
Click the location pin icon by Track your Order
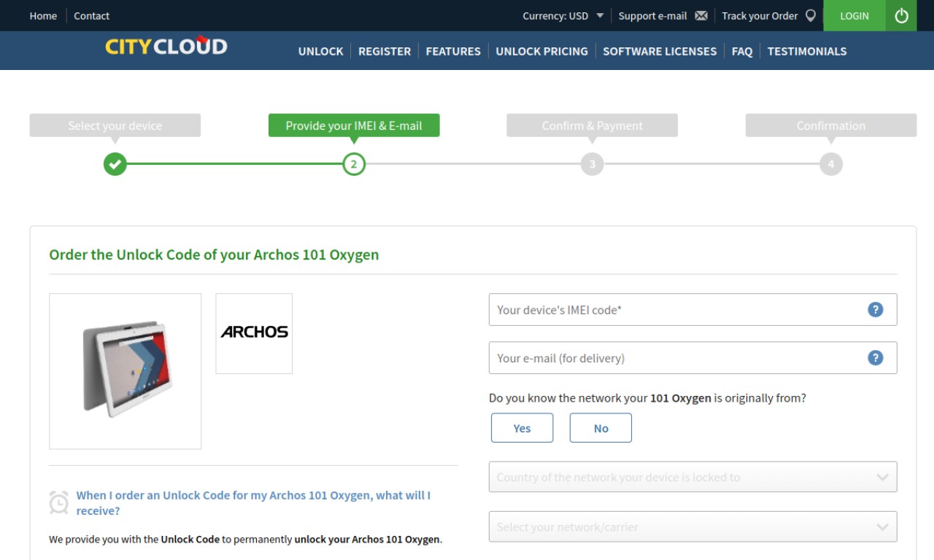[x=811, y=15]
